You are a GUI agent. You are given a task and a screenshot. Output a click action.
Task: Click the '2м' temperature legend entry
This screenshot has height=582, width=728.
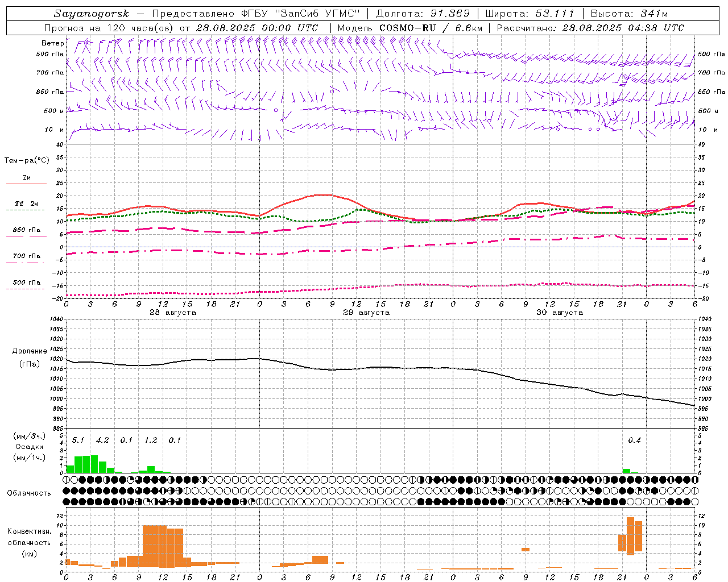click(27, 177)
